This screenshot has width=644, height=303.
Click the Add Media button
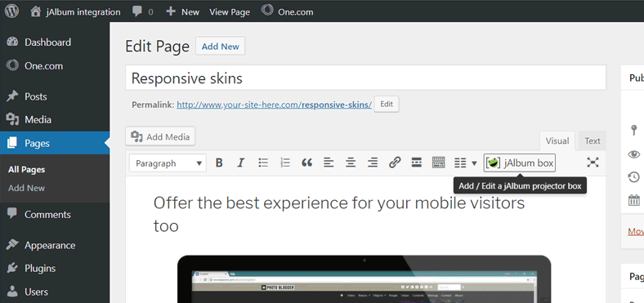160,136
